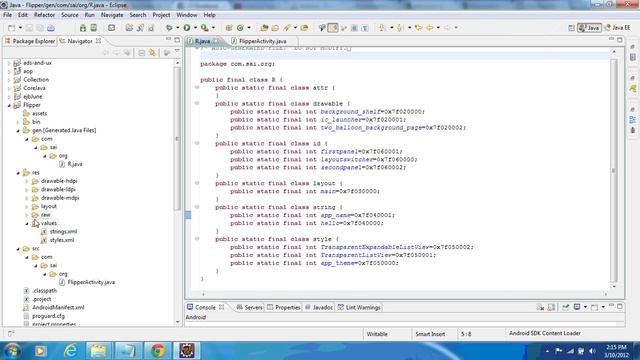The height and width of the screenshot is (360, 640).
Task: Click the Open Perspective icon
Action: point(571,28)
